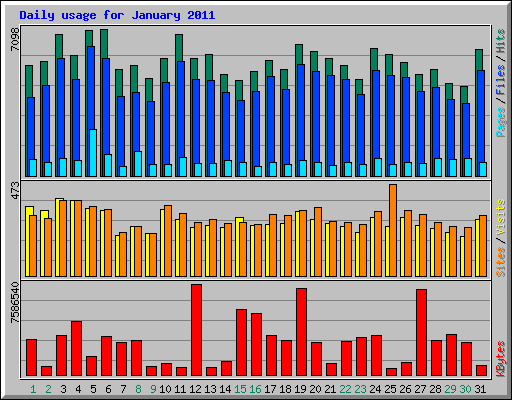
Task: Click day label 5 on the axis
Action: 93,389
